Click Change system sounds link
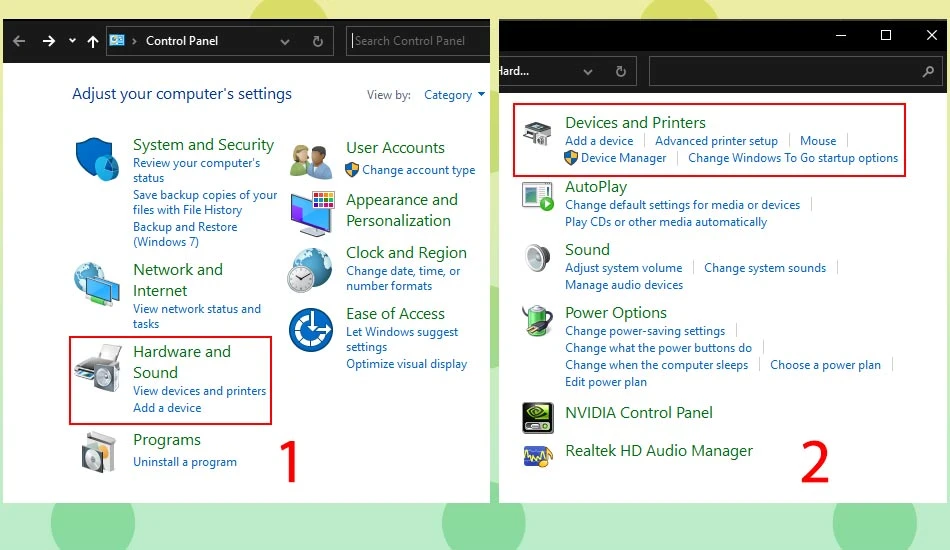The image size is (950, 550). coord(765,268)
